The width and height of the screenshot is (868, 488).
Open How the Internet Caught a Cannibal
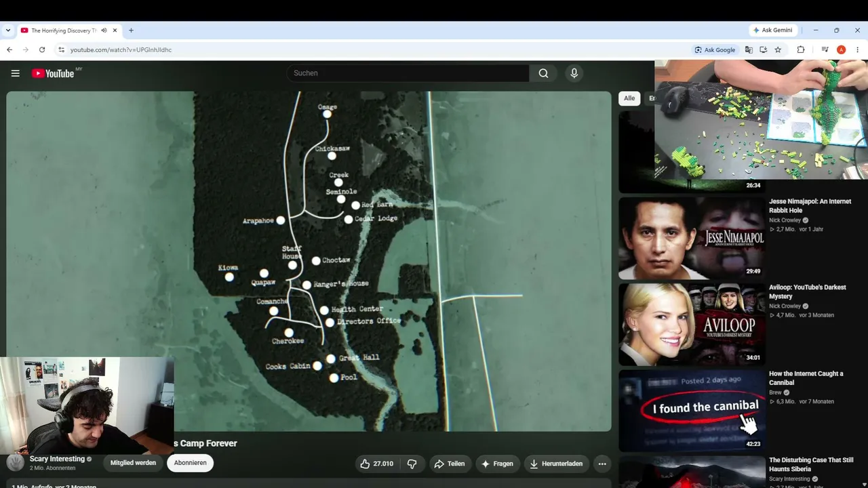tap(806, 378)
